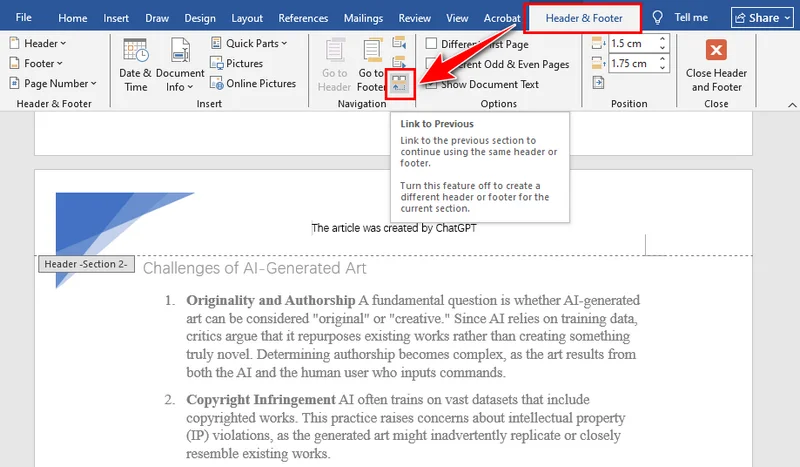Open the Header dropdown
The image size is (800, 467).
pos(38,43)
